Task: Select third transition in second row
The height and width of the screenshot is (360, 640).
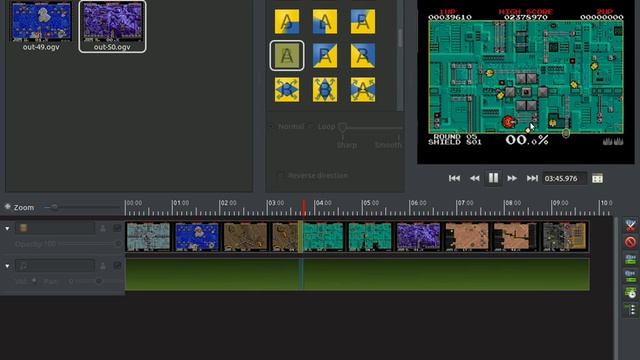Action: coord(363,56)
